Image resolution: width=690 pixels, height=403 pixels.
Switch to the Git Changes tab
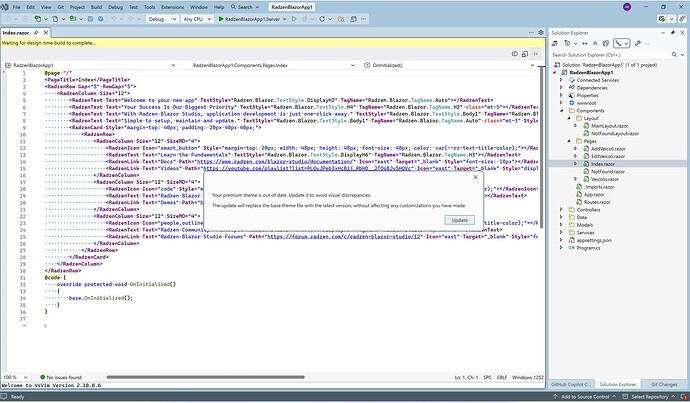(x=665, y=384)
